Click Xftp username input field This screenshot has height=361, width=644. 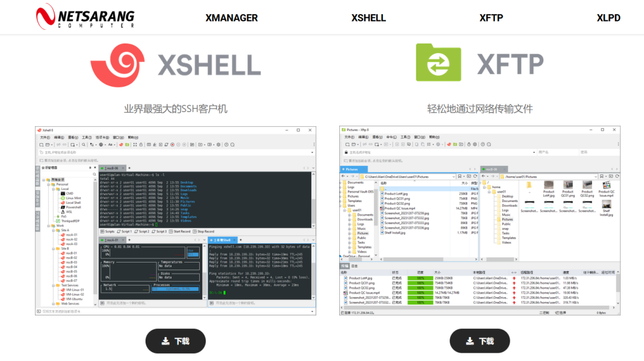pyautogui.click(x=558, y=152)
